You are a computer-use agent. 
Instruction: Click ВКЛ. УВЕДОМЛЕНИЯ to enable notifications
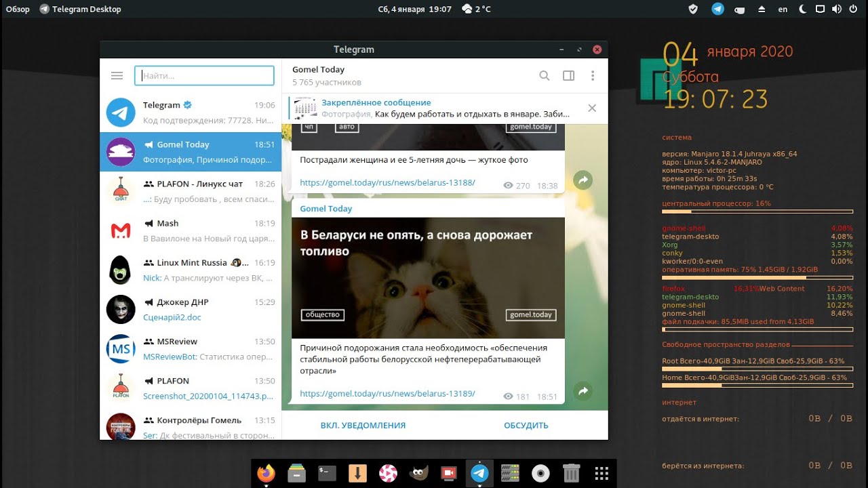[363, 426]
